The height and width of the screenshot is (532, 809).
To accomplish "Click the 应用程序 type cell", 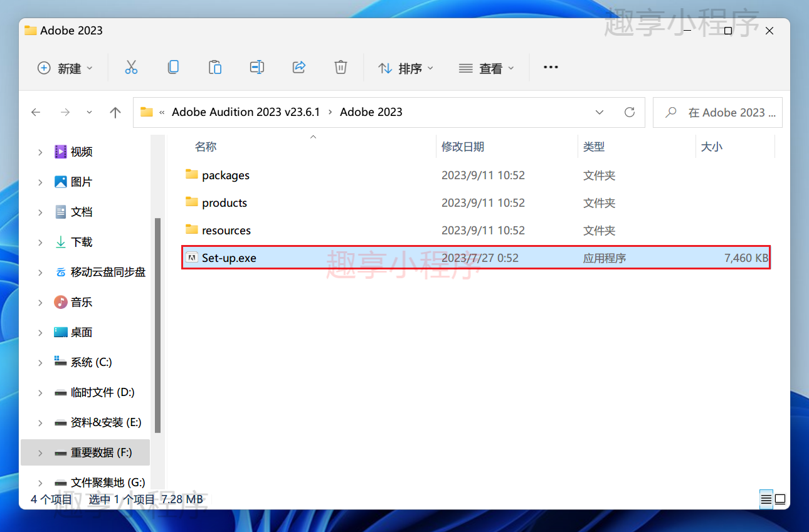I will pos(605,258).
